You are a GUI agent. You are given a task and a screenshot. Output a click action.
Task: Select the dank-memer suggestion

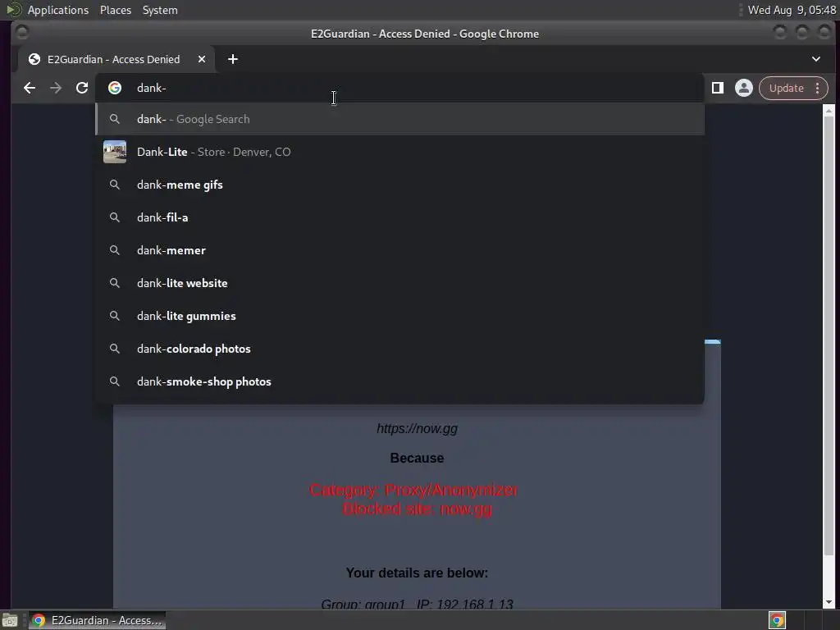click(x=399, y=250)
